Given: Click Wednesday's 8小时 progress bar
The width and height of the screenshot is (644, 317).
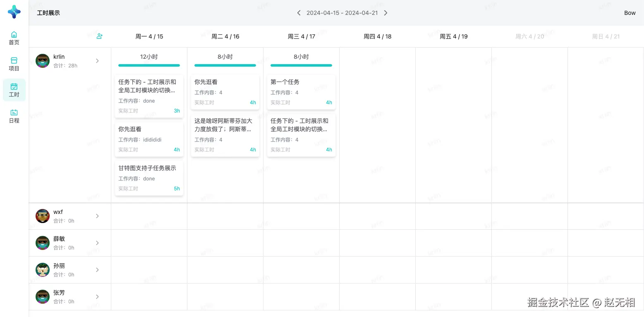Looking at the screenshot, I should [302, 65].
